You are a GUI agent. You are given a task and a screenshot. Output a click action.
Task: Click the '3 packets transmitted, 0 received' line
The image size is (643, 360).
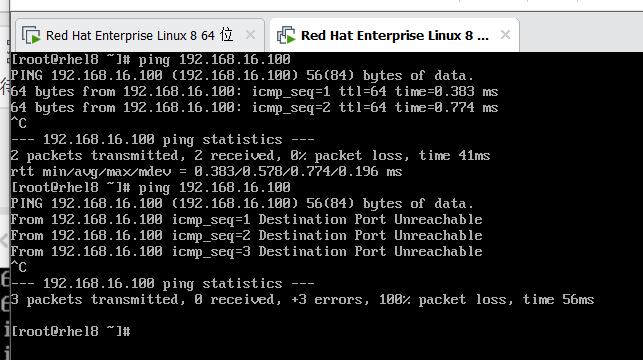[302, 299]
